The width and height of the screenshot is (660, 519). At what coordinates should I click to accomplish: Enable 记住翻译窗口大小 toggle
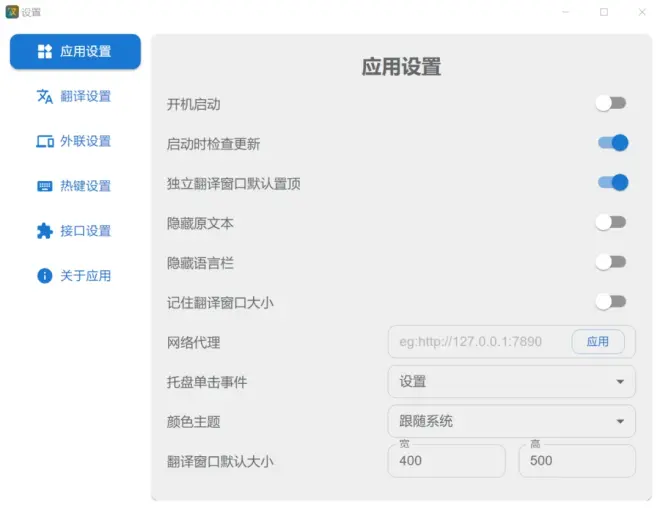(611, 301)
